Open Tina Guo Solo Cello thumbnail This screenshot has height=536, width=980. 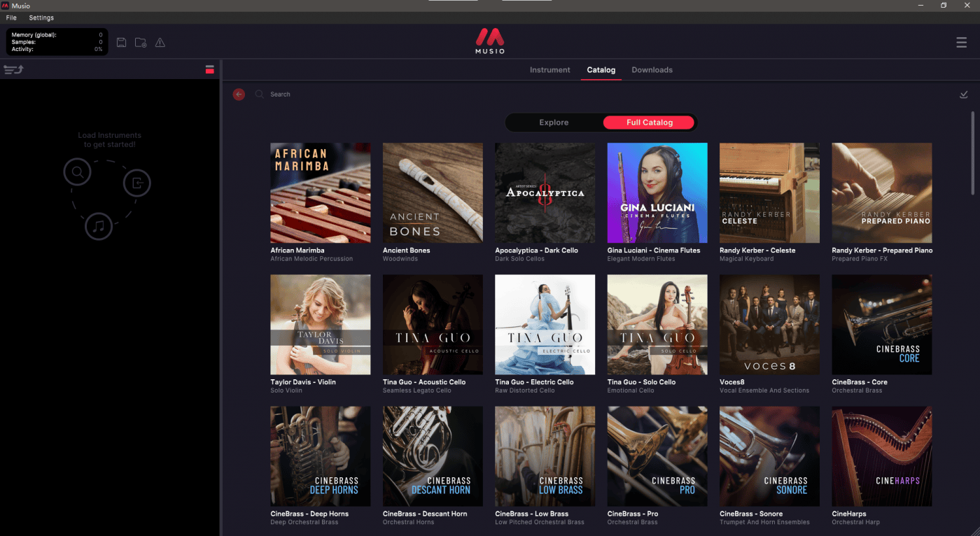point(657,325)
